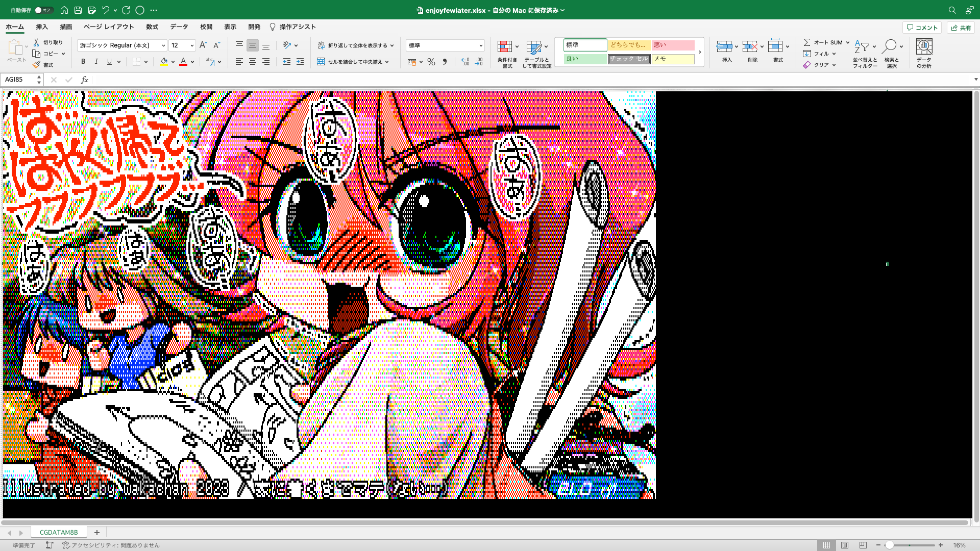Apply the Bad (悪い) cell style
This screenshot has width=980, height=551.
coord(673,45)
